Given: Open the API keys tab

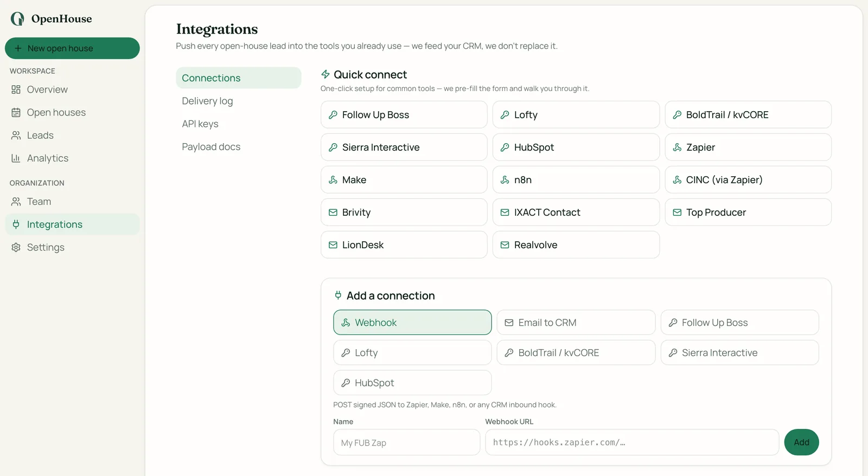Looking at the screenshot, I should pos(239,124).
